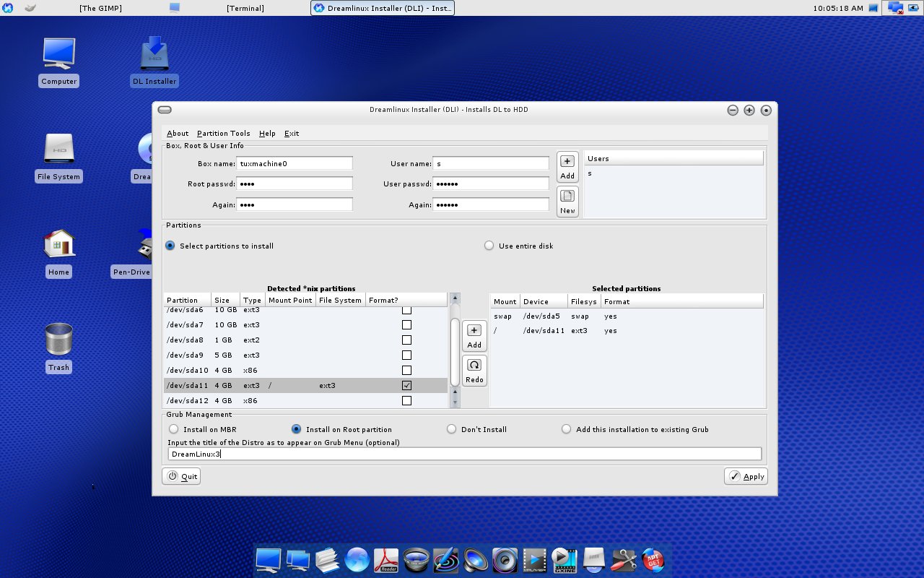Select the 'Select partitions to install' radio
The image size is (924, 578).
tap(170, 246)
